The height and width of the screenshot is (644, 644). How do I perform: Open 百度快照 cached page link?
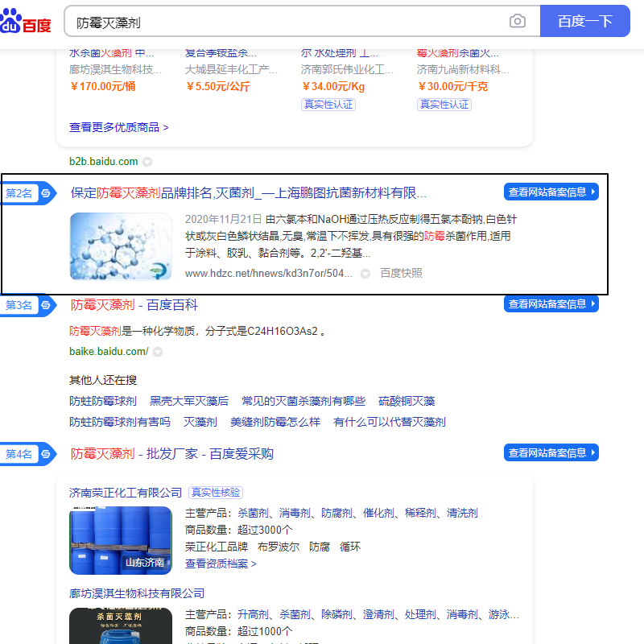pyautogui.click(x=401, y=273)
